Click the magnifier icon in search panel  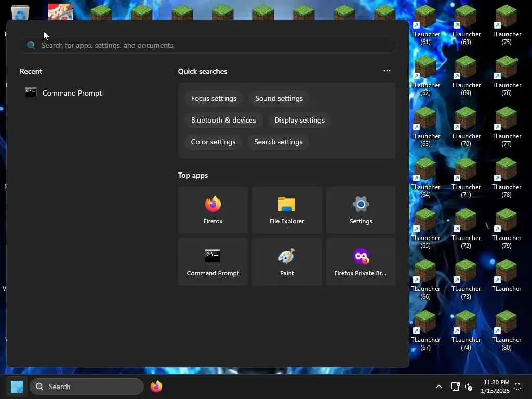pyautogui.click(x=31, y=45)
